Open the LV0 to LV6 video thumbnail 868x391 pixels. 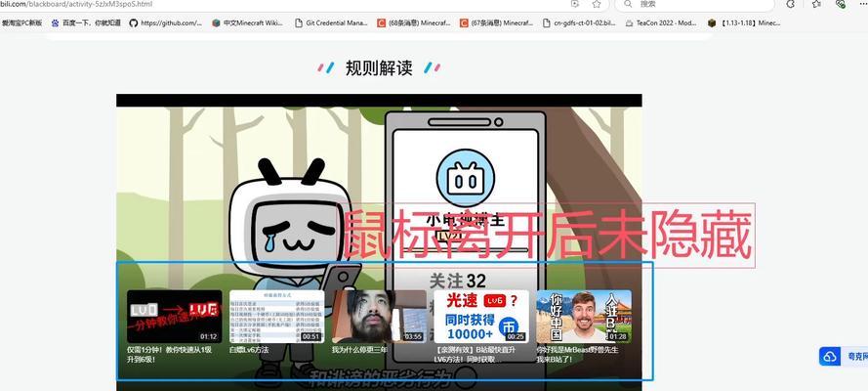tap(175, 317)
